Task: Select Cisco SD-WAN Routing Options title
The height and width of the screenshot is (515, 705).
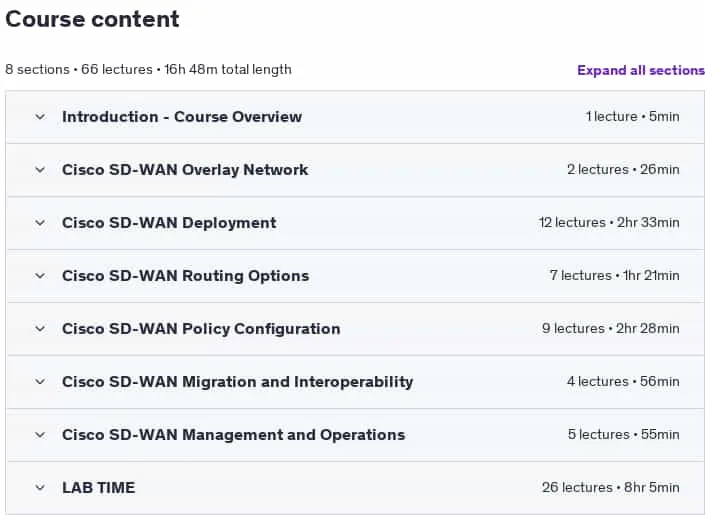Action: click(x=186, y=276)
